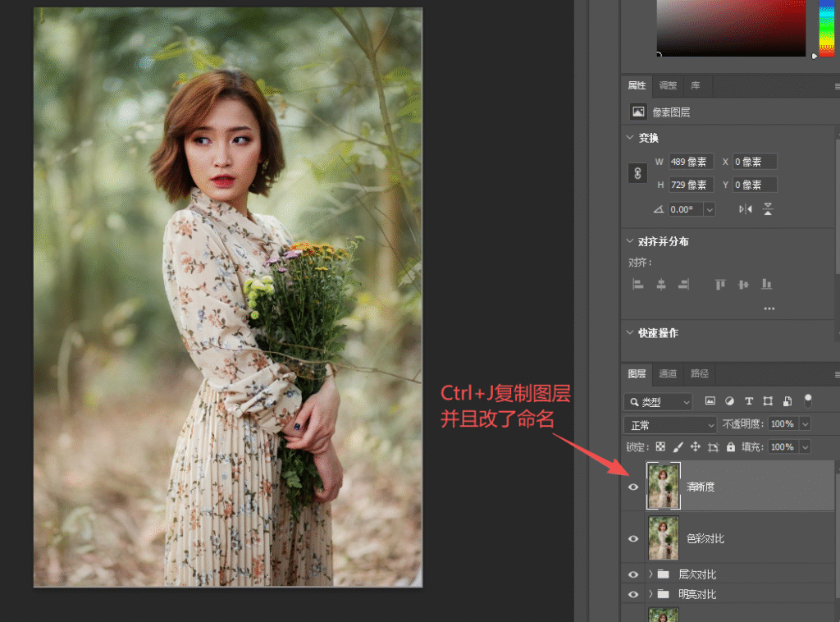Toggle the link width and height icon
The width and height of the screenshot is (840, 622).
637,173
